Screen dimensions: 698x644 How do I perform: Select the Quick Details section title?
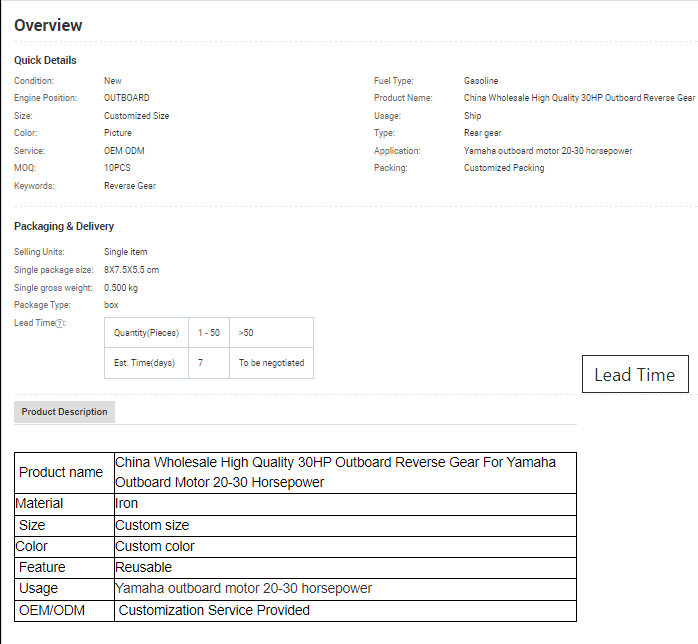[x=45, y=60]
